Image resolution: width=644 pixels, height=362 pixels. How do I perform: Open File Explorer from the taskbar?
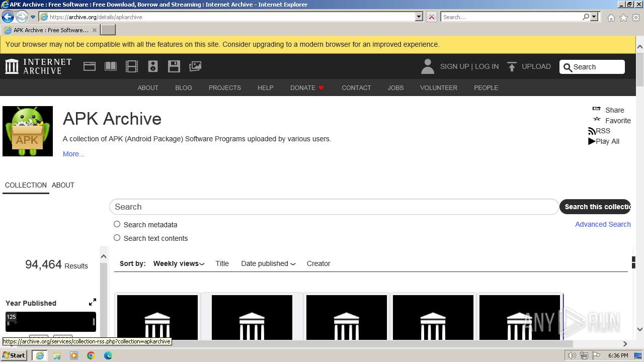[57, 355]
